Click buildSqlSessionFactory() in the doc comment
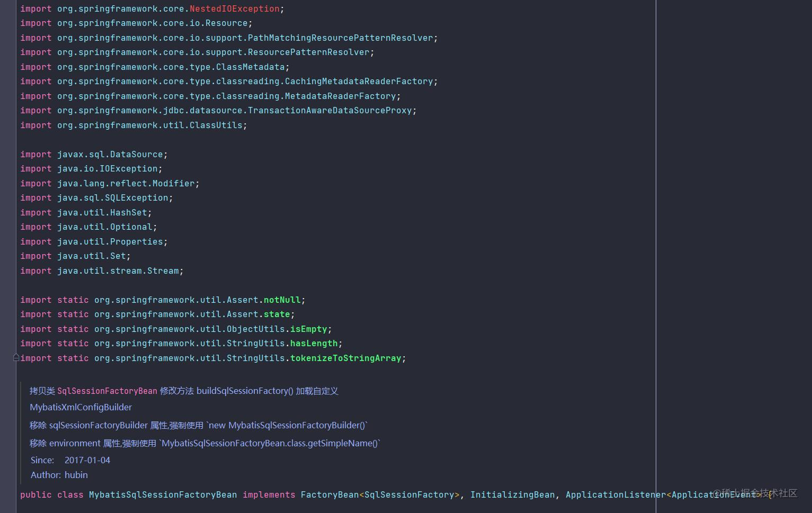812x513 pixels. click(x=245, y=391)
